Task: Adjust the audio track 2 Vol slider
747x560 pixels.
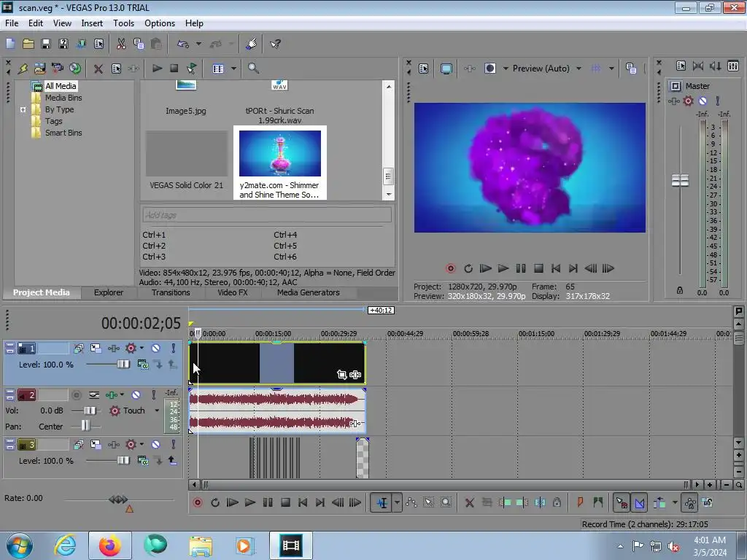Action: tap(90, 411)
